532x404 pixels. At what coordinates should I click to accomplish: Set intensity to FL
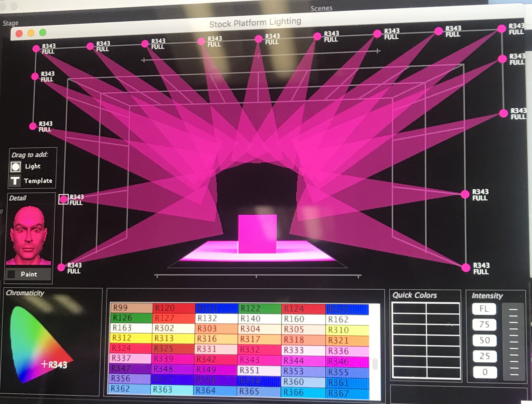pos(484,309)
